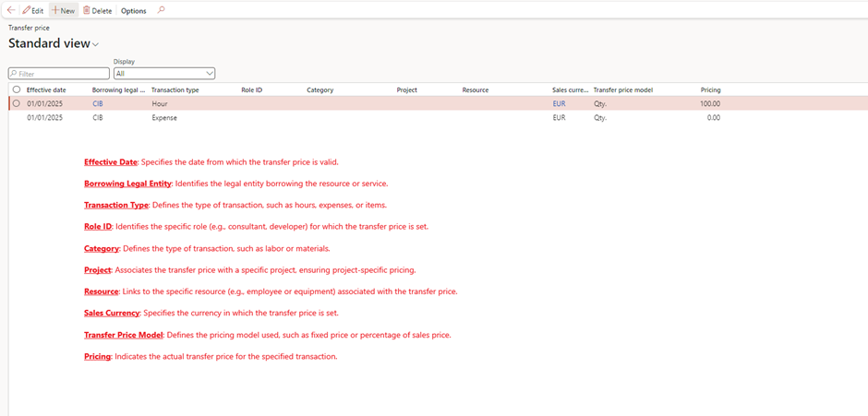Toggle the select-all rows radio in header
Image resolution: width=868 pixels, height=416 pixels.
click(16, 89)
